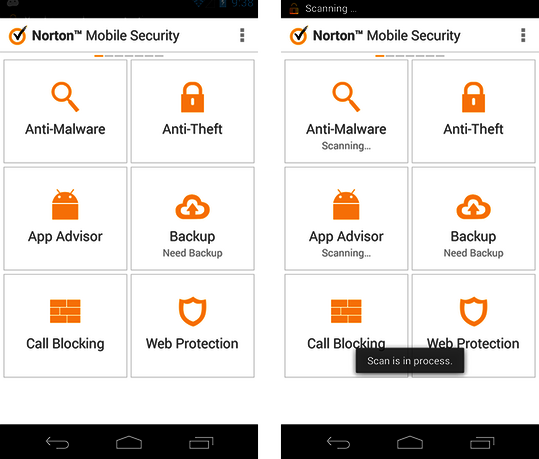Tap Anti-Theft padlock icon on left phone
This screenshot has height=459, width=539.
(x=192, y=97)
